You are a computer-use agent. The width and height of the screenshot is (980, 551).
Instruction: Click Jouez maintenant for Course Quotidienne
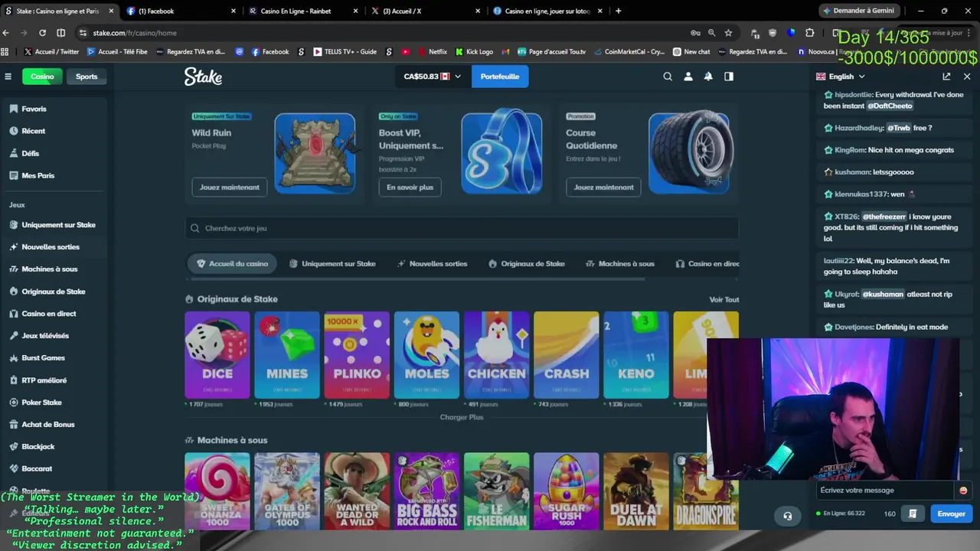tap(604, 187)
